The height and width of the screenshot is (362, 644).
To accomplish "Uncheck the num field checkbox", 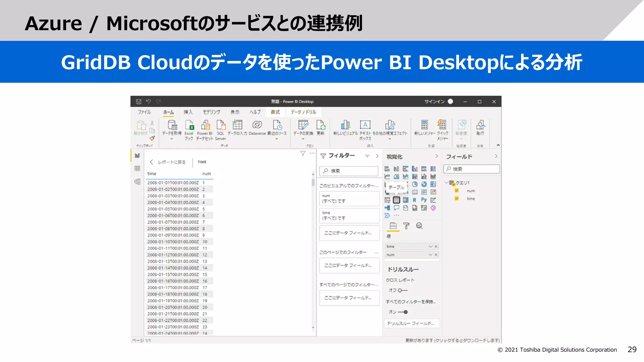I will 457,191.
